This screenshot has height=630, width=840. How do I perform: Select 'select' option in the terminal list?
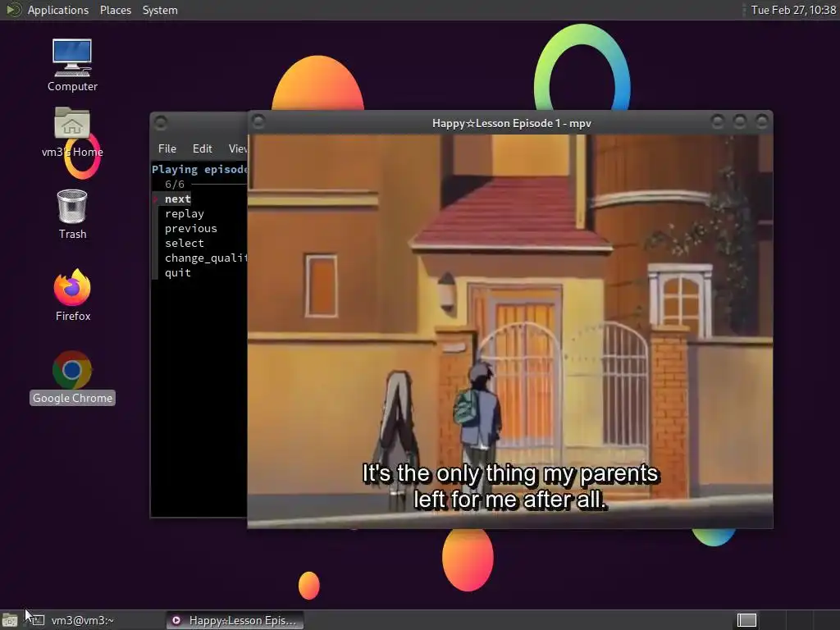[185, 243]
